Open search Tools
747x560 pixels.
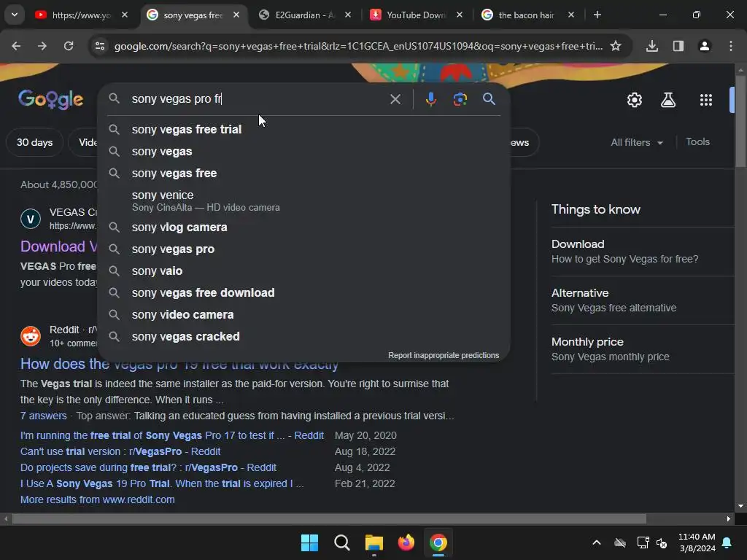coord(697,142)
